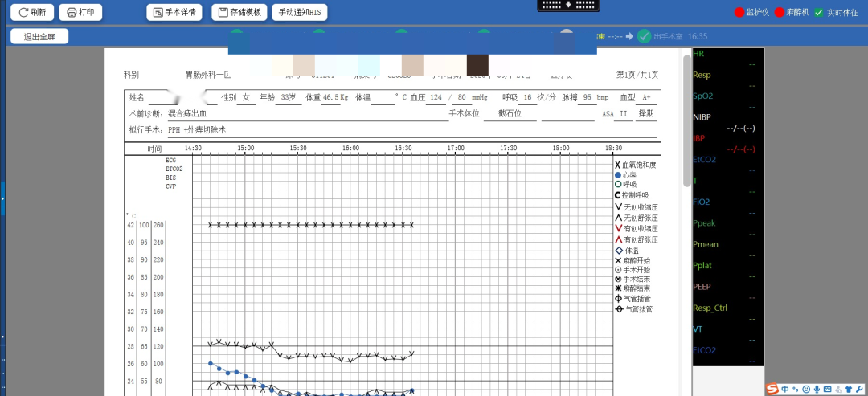Expand the top pull-down keyboard bar

coord(568,6)
